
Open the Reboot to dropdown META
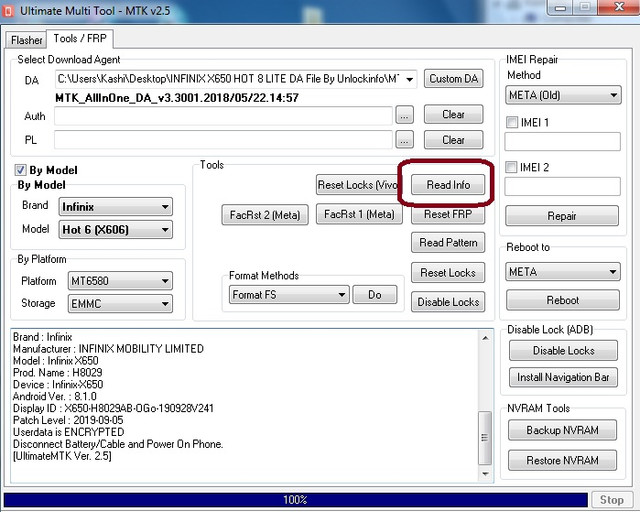563,272
